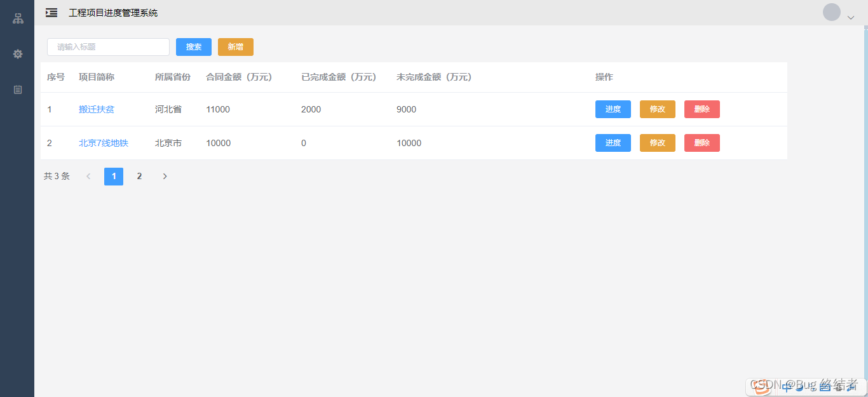Viewport: 868px width, 397px height.
Task: Focus the title search input field
Action: [108, 47]
